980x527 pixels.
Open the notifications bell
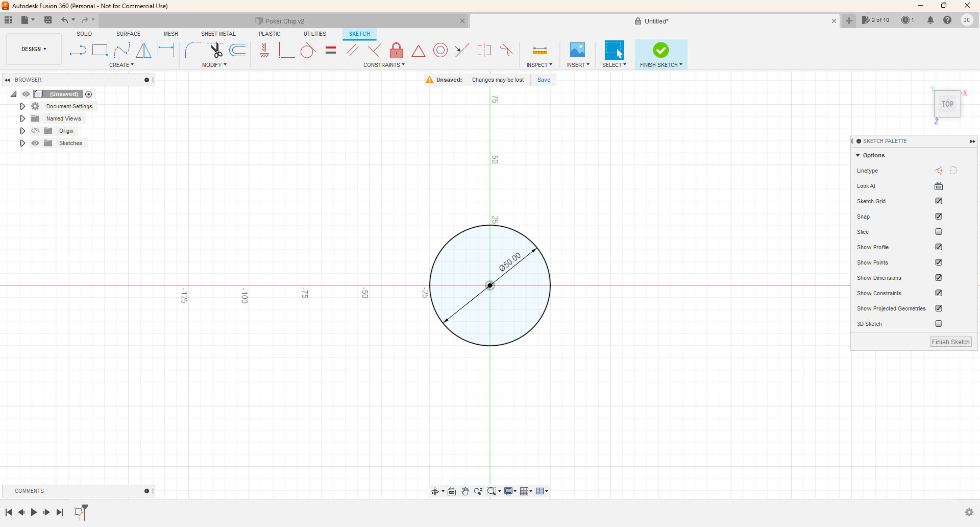point(930,20)
